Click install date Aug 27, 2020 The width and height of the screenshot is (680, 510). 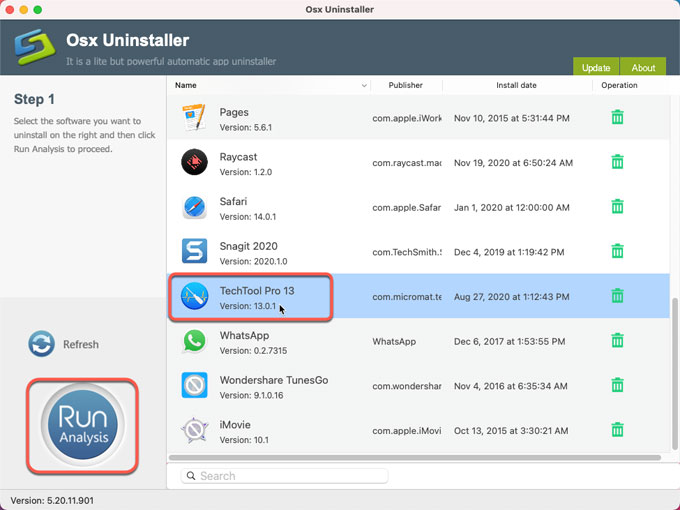pos(511,297)
